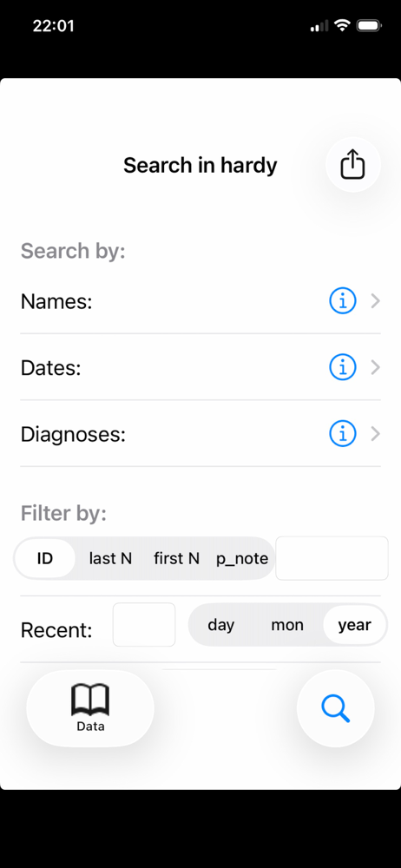401x868 pixels.
Task: Select the last N filter segment
Action: pyautogui.click(x=110, y=558)
